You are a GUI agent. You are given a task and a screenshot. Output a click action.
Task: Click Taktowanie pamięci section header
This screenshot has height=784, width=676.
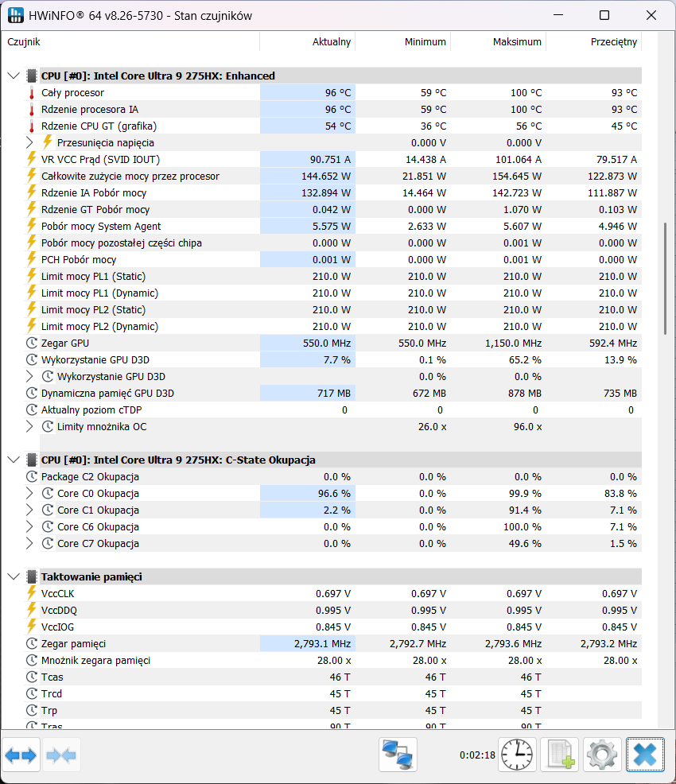[91, 577]
